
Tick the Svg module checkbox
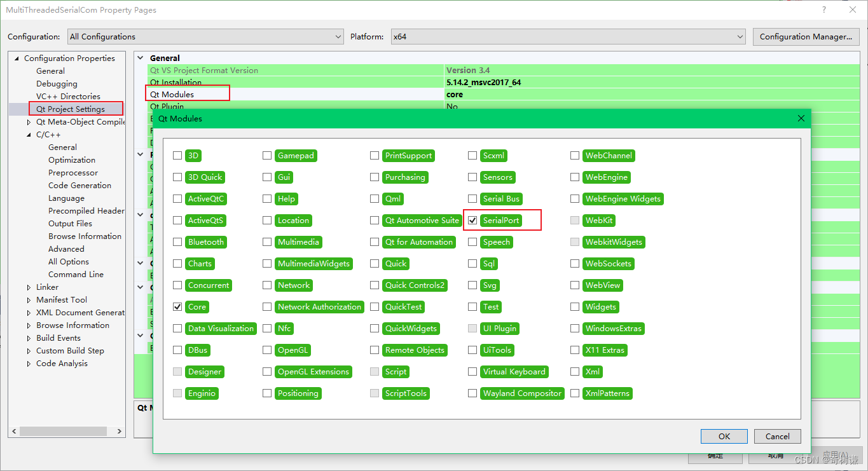(472, 285)
